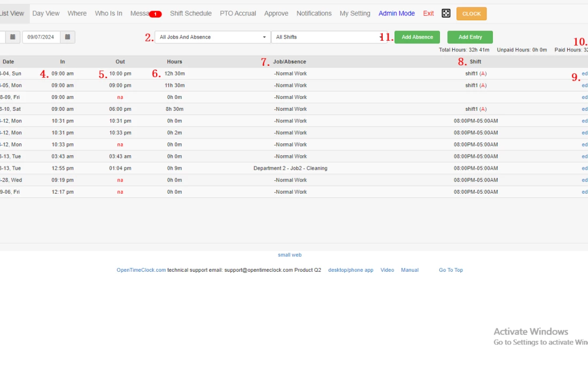Sort by the Hours column header
The image size is (588, 366).
tap(174, 62)
